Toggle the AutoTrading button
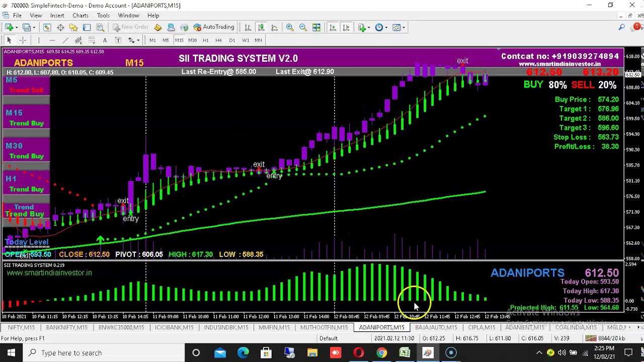Screen dimensions: 644x362 coord(214,27)
